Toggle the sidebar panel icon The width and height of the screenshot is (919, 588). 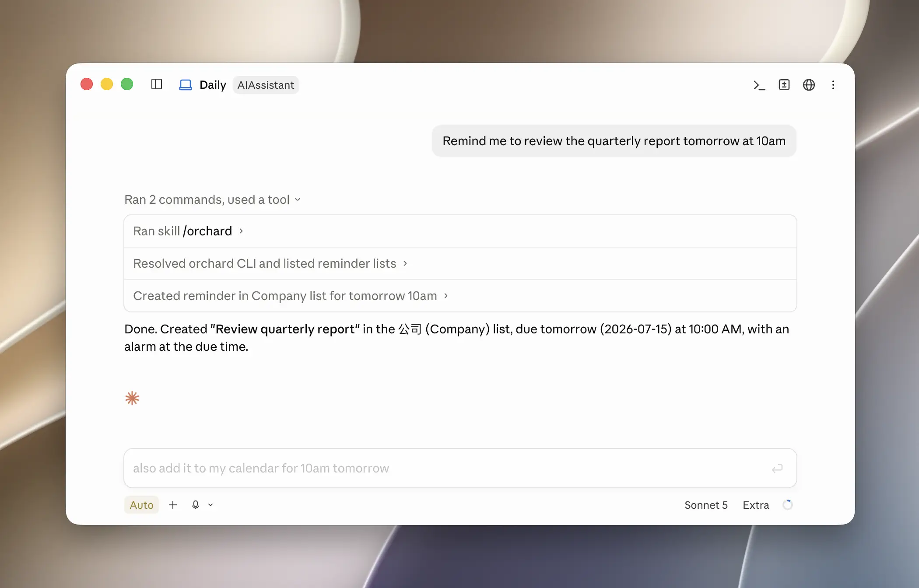(x=157, y=84)
